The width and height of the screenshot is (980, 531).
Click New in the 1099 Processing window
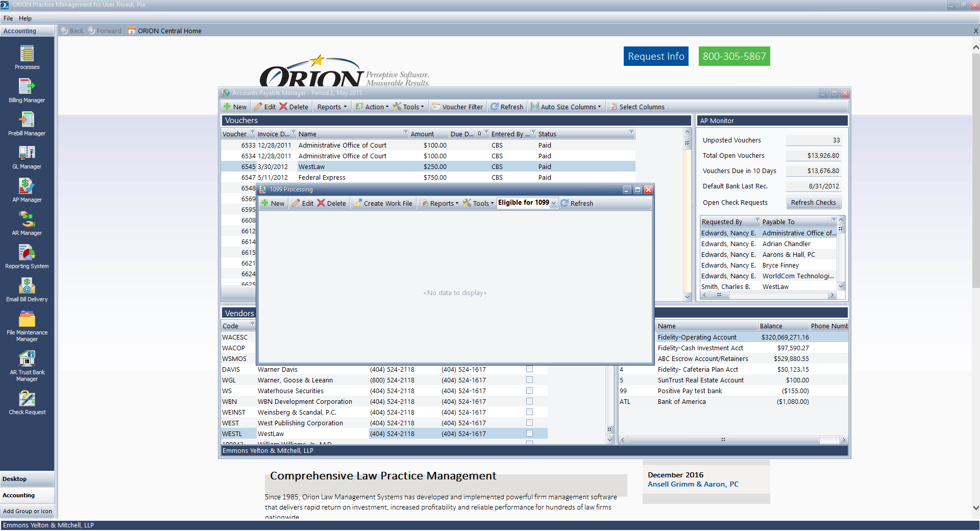pos(273,203)
